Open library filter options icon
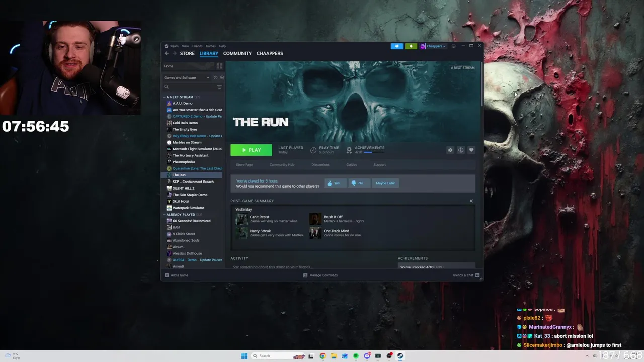 pos(219,87)
